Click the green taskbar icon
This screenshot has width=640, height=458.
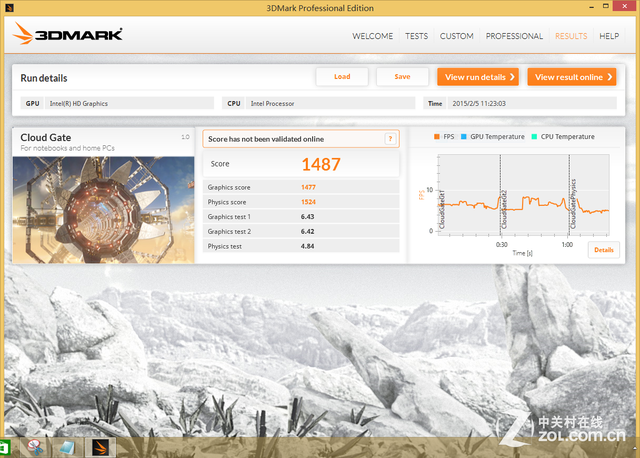point(4,448)
